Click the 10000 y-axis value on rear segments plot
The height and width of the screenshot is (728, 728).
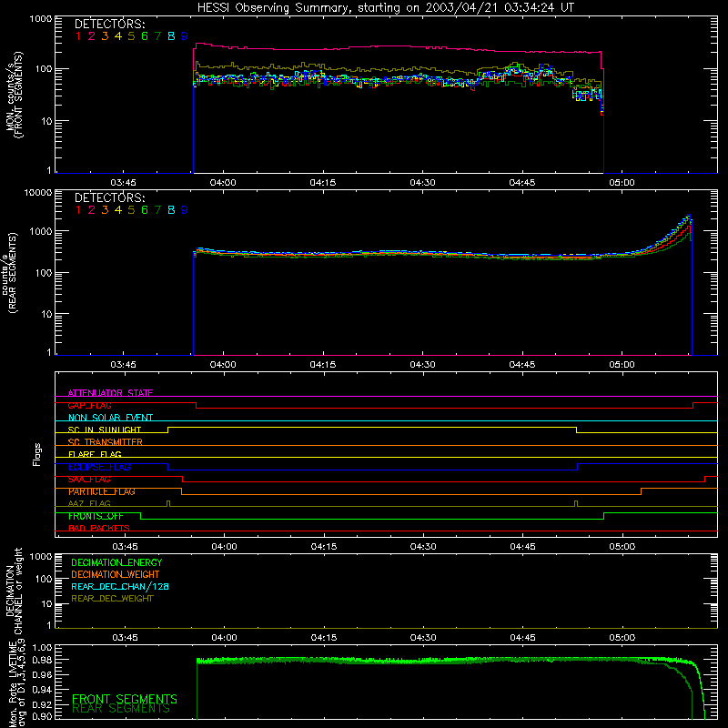point(38,192)
